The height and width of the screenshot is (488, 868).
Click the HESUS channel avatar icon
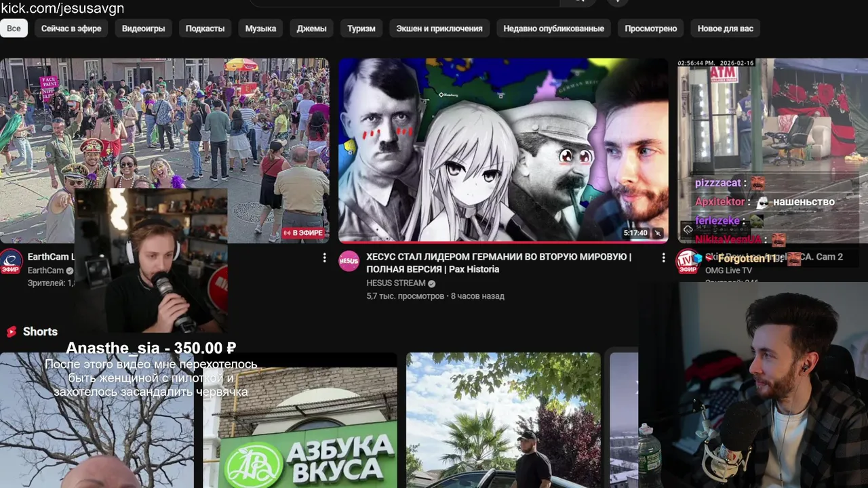click(349, 262)
